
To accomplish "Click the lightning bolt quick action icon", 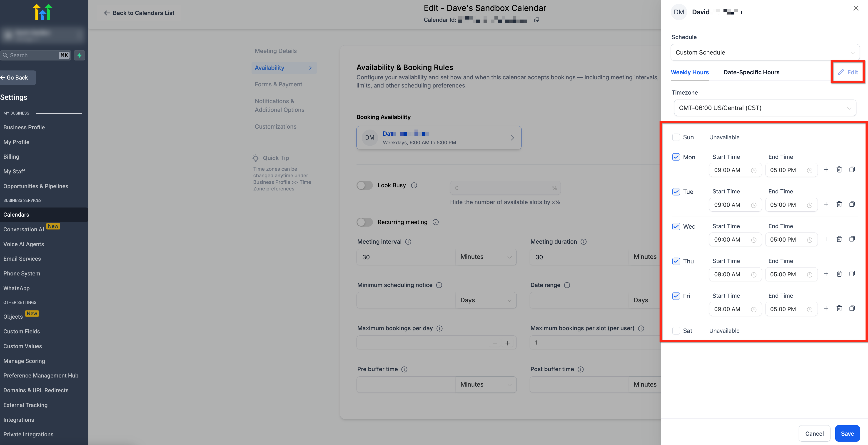I will pos(80,55).
